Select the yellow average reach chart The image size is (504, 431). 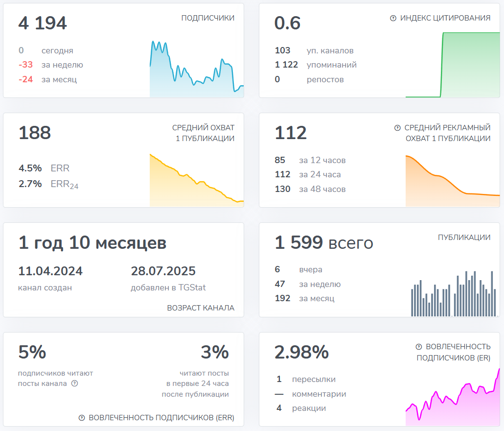tap(196, 180)
